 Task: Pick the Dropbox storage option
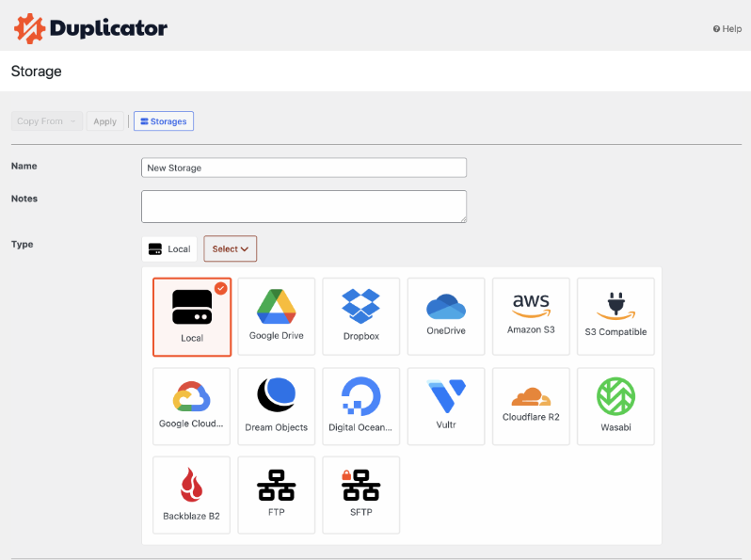[361, 316]
